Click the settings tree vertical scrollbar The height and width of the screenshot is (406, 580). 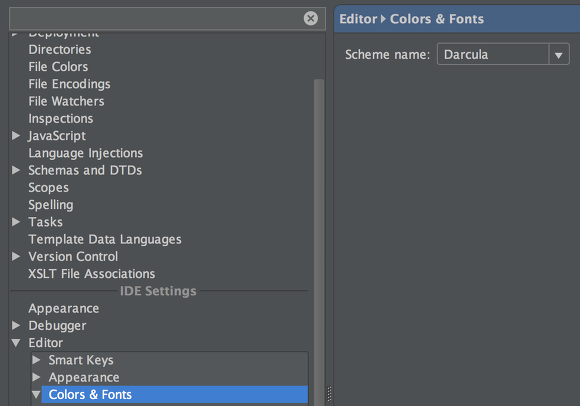point(318,240)
